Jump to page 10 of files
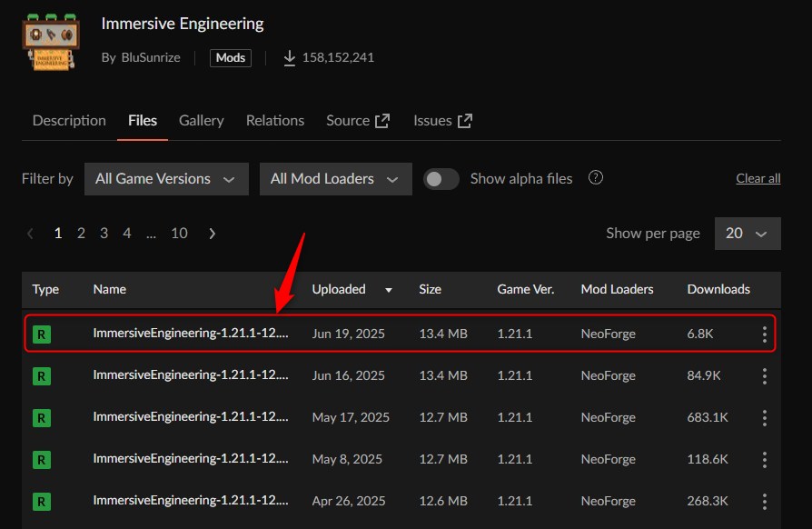Image resolution: width=812 pixels, height=529 pixels. (x=179, y=234)
